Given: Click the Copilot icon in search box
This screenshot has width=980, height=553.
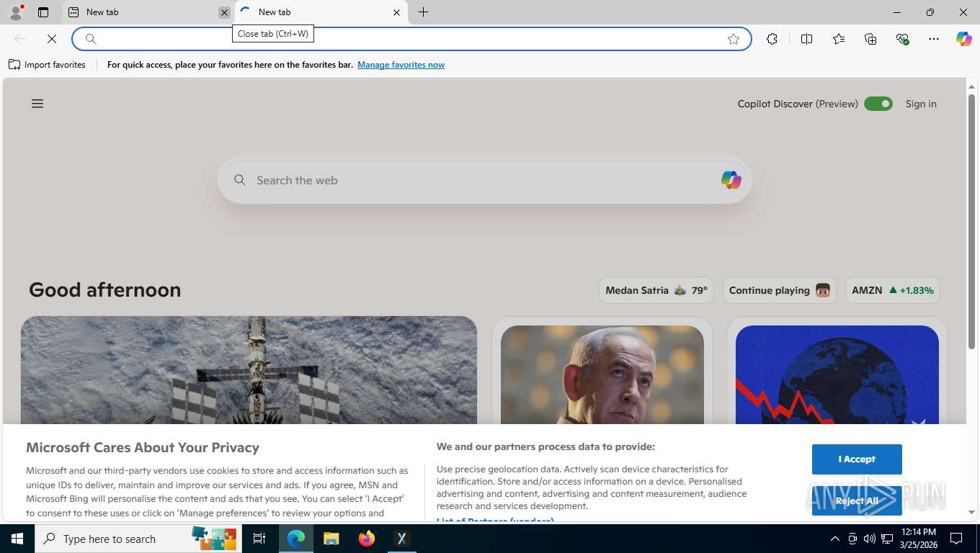Looking at the screenshot, I should [731, 180].
